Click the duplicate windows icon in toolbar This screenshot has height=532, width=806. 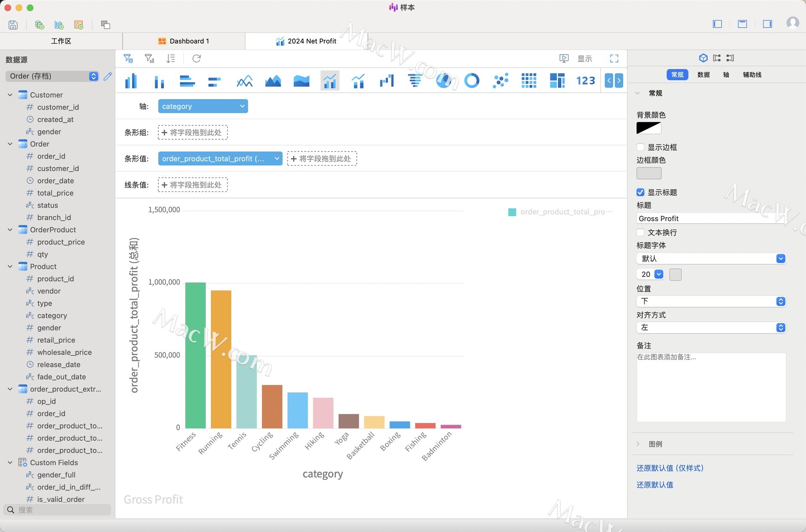point(105,25)
